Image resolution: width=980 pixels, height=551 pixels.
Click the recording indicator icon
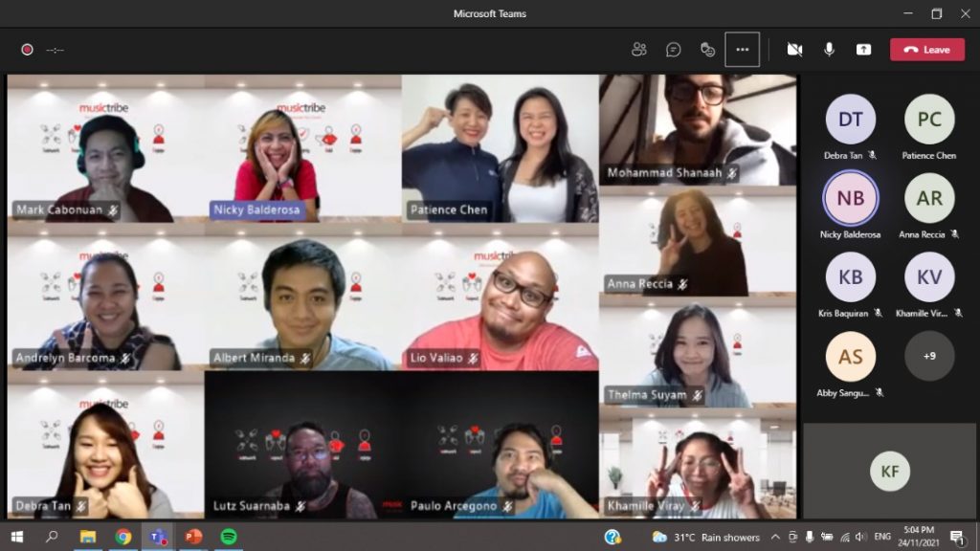click(27, 50)
